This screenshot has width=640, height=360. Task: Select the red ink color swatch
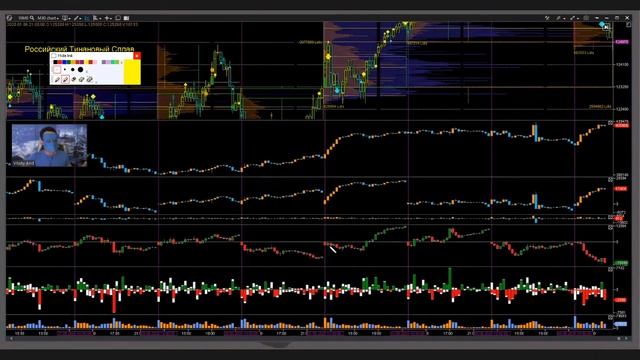[60, 62]
